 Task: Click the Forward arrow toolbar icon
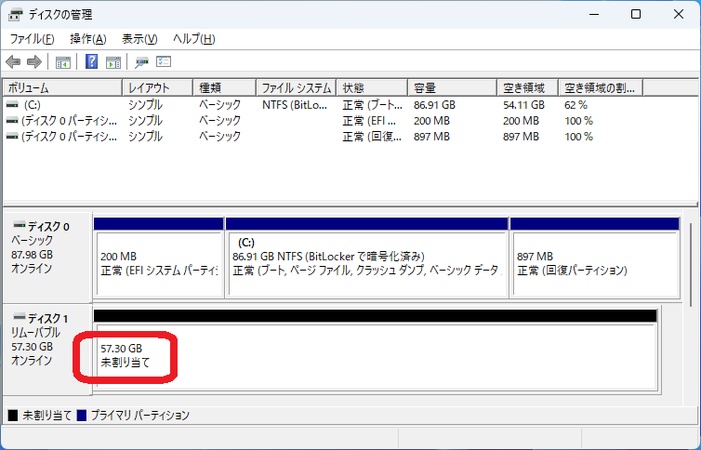coord(34,62)
